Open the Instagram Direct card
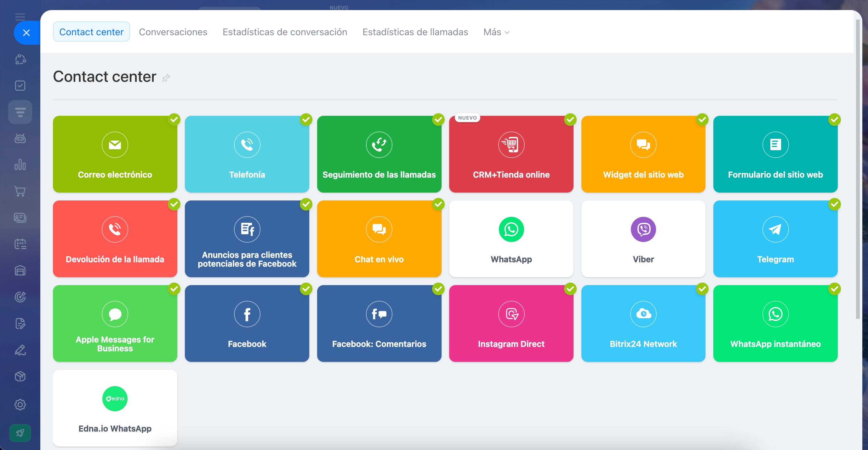This screenshot has height=450, width=868. point(511,323)
